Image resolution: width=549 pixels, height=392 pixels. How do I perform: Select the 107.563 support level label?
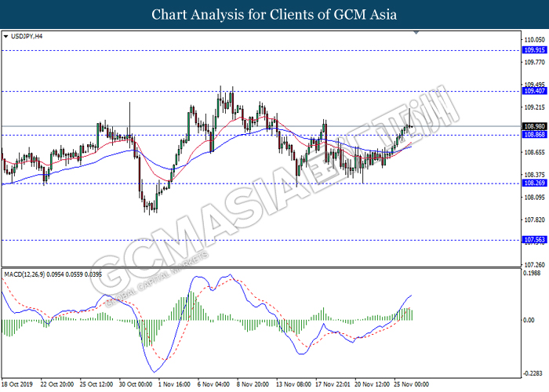click(x=534, y=240)
